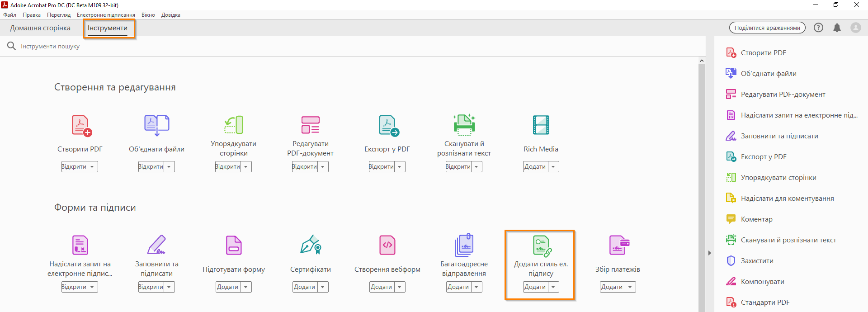Viewport: 868px width, 312px height.
Task: Open the Правка menu
Action: click(x=32, y=15)
